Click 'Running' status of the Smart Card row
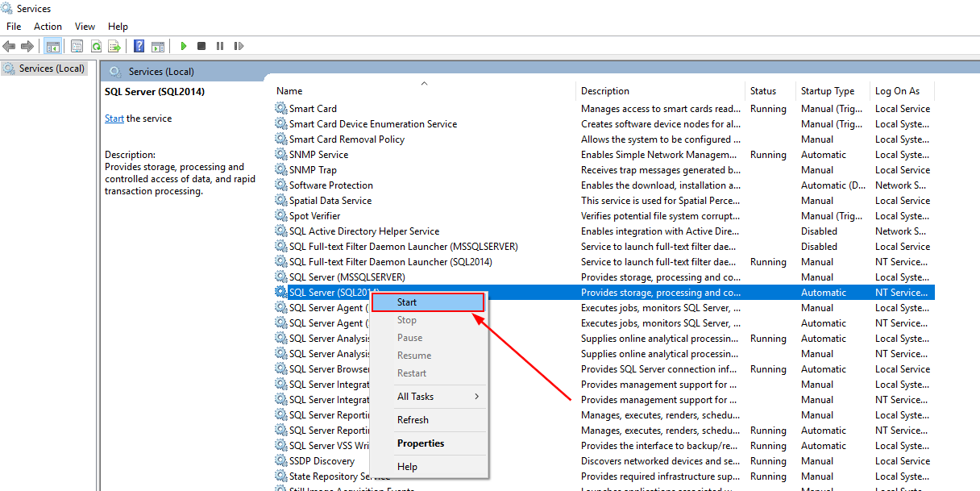 click(x=768, y=109)
